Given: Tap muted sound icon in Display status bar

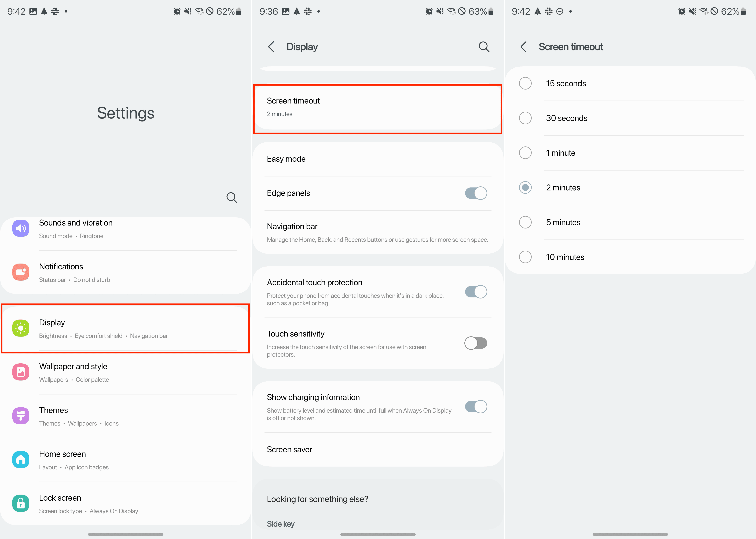Looking at the screenshot, I should coord(440,12).
